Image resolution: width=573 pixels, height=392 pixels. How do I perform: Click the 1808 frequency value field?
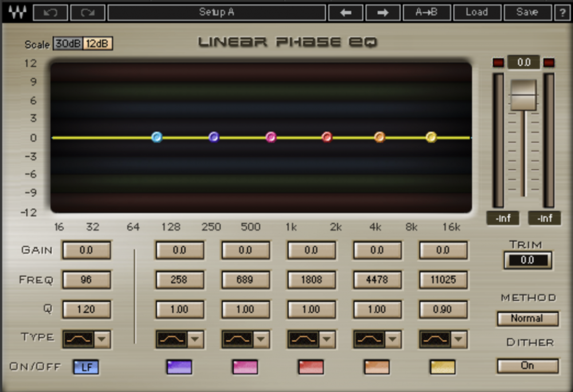tap(311, 280)
